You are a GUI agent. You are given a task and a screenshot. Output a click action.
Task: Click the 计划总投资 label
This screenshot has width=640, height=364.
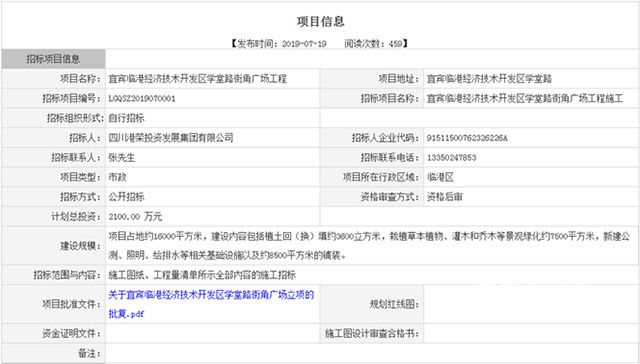[76, 216]
